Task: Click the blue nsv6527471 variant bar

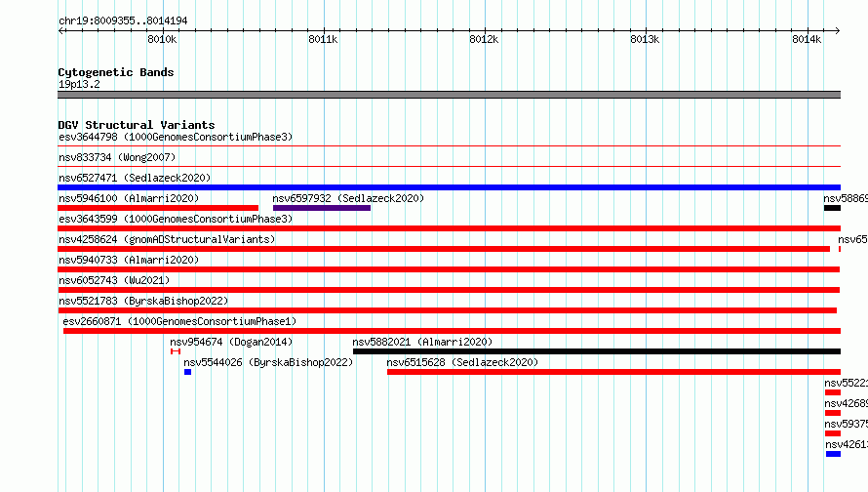Action: (x=449, y=187)
